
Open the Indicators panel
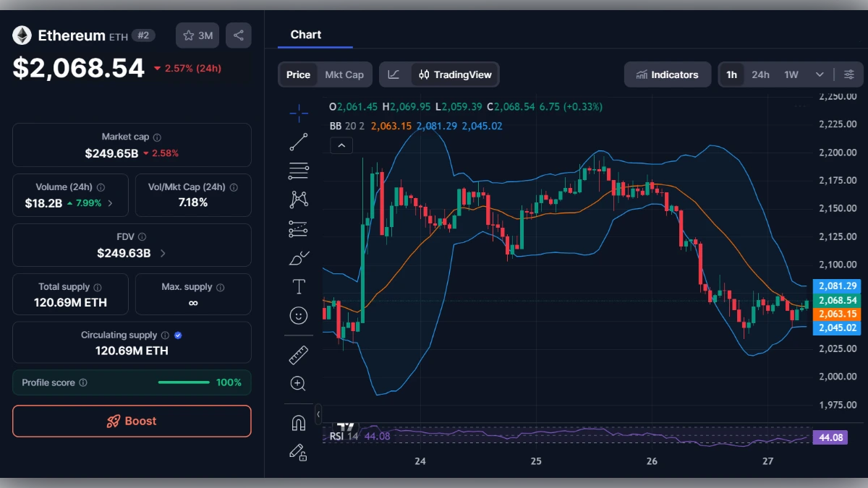[667, 74]
